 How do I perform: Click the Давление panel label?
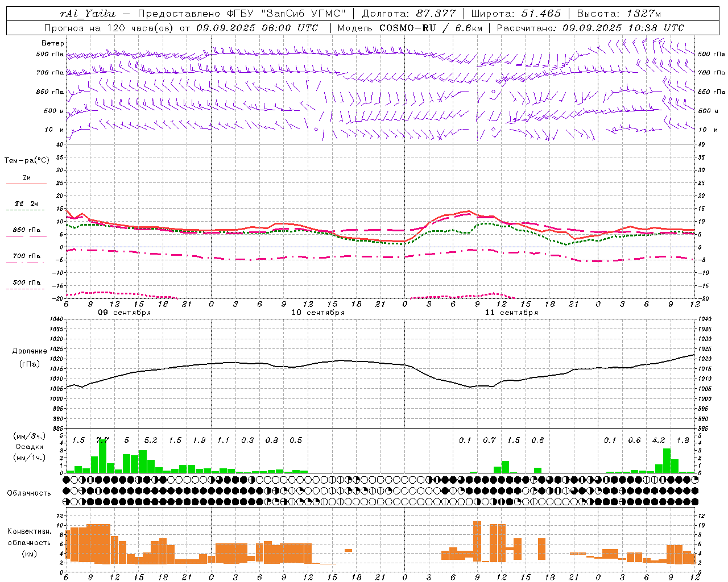pyautogui.click(x=29, y=351)
